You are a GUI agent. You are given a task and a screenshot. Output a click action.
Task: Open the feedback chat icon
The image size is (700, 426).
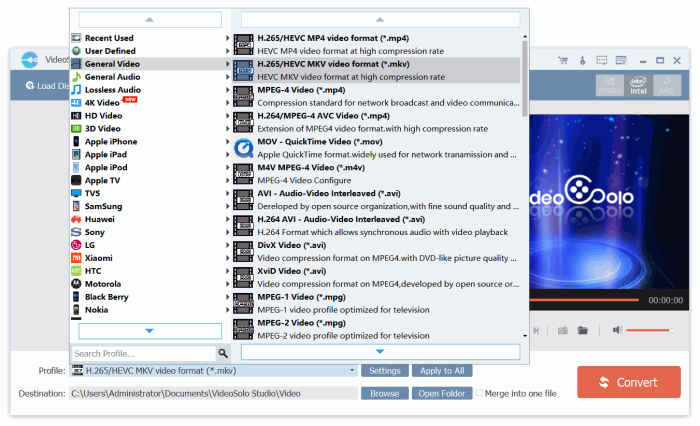click(602, 60)
